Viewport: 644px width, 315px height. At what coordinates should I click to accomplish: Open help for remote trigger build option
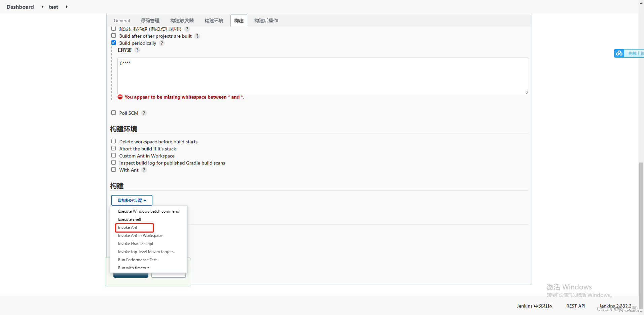[187, 29]
